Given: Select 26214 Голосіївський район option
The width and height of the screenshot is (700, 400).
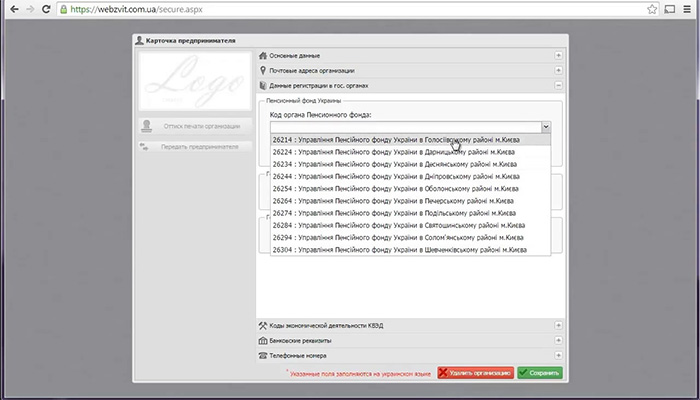Looking at the screenshot, I should 410,140.
